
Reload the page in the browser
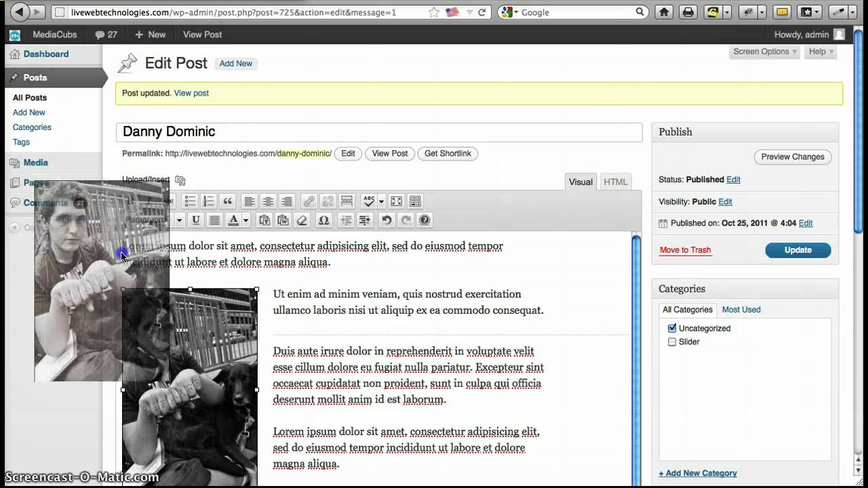[482, 12]
